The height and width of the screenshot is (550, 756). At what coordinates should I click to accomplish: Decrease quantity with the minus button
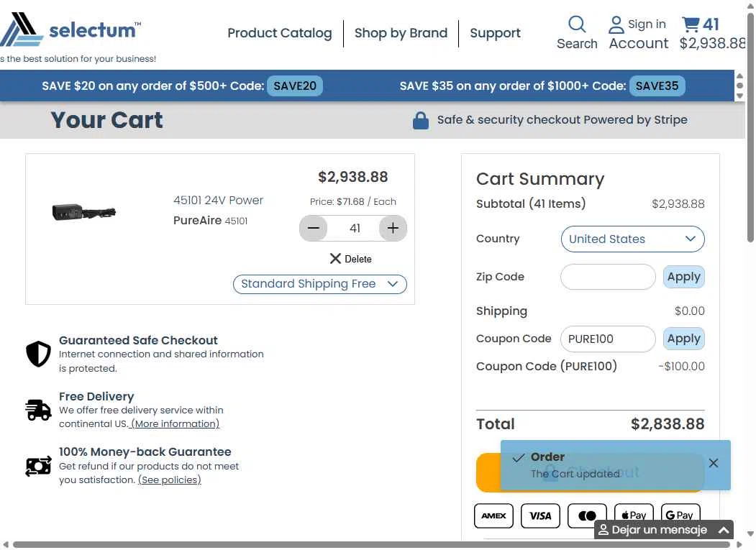(x=314, y=228)
